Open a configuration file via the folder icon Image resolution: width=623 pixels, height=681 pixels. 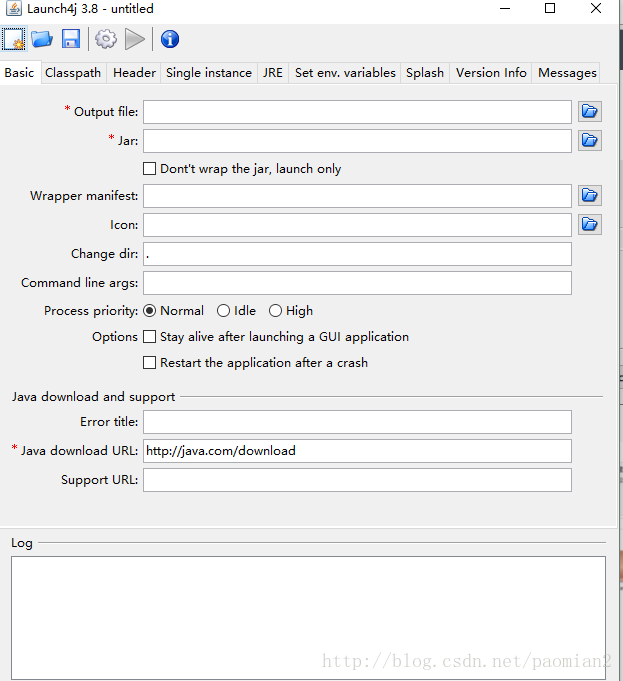(42, 39)
